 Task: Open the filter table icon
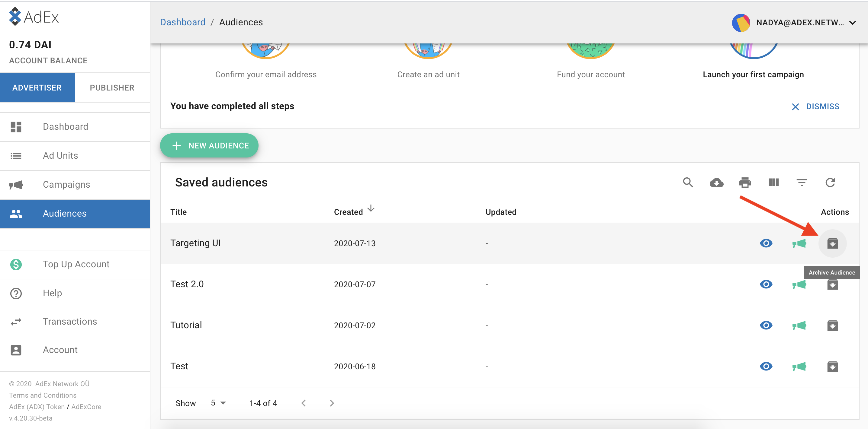click(802, 182)
